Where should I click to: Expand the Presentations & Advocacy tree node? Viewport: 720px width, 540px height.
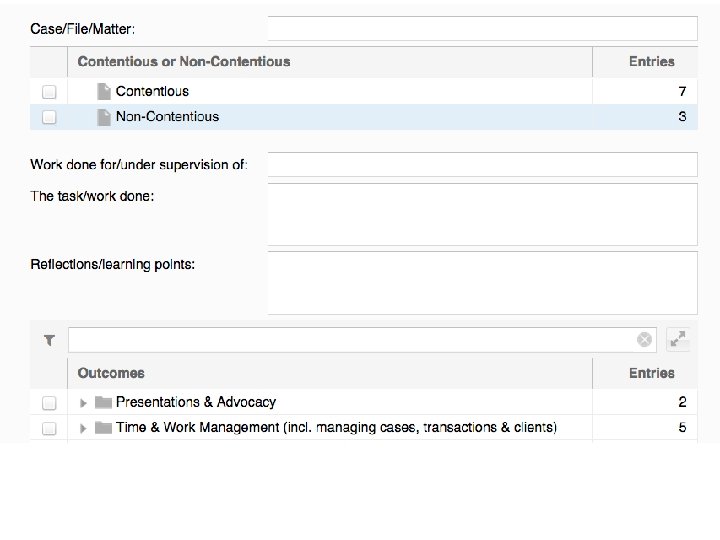84,402
